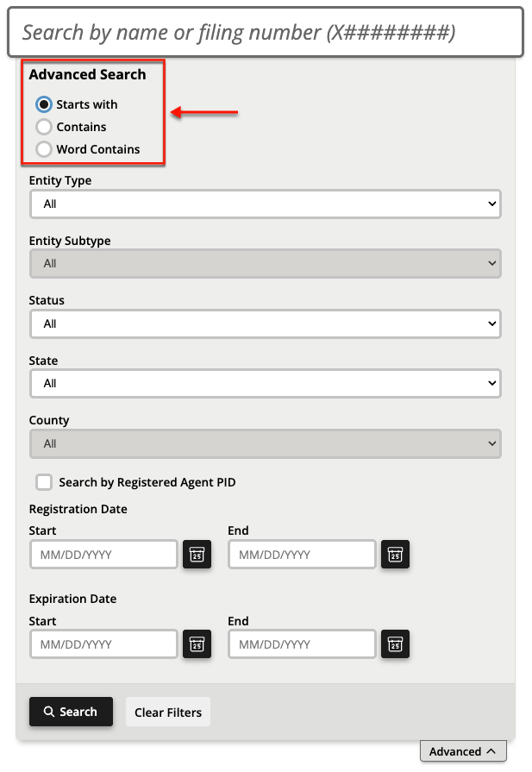This screenshot has width=532, height=772.
Task: Open Expiration Date Start calendar picker
Action: click(197, 644)
